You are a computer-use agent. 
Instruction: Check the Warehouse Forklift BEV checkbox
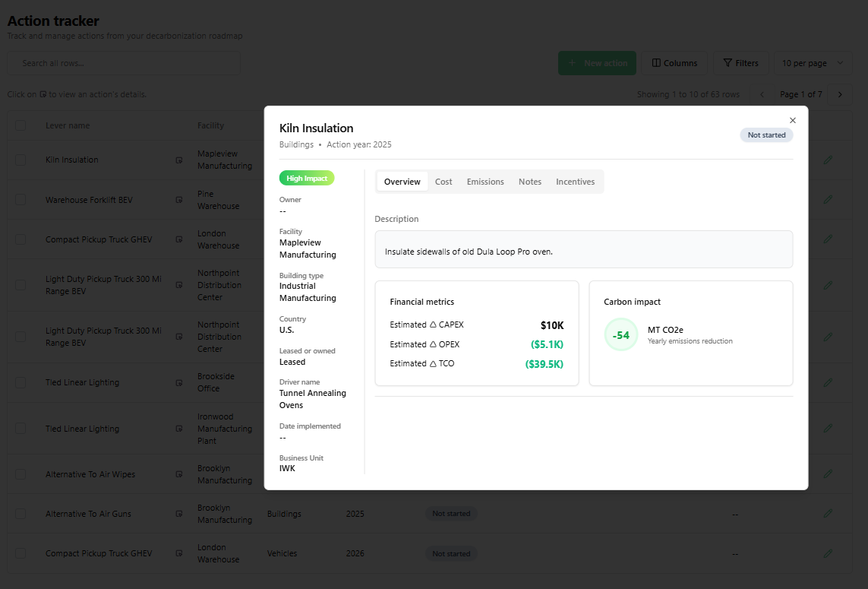click(x=21, y=200)
